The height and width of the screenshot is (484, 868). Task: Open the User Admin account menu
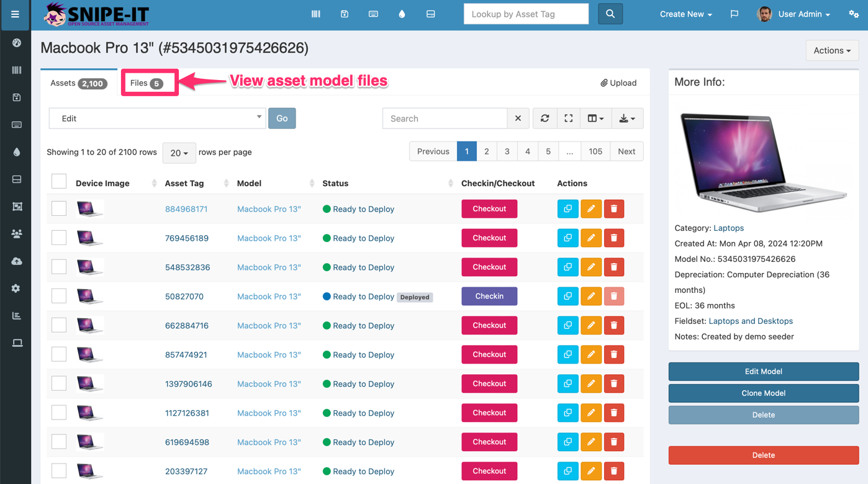pos(794,14)
